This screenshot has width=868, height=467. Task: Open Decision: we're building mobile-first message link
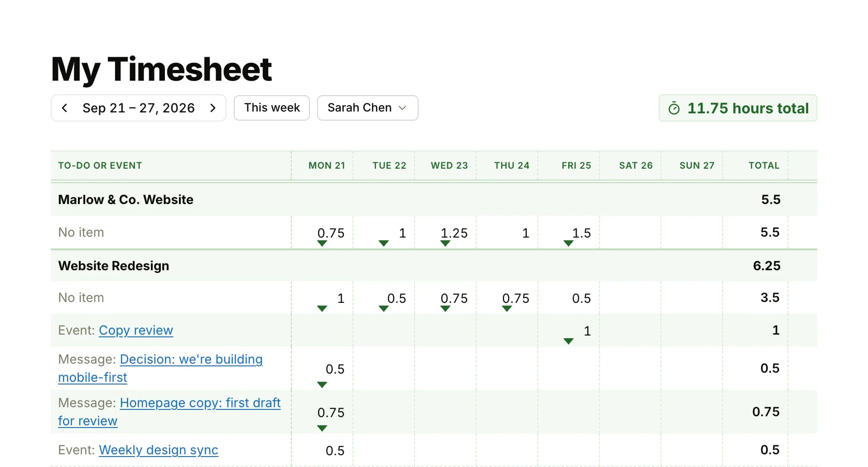(x=160, y=368)
